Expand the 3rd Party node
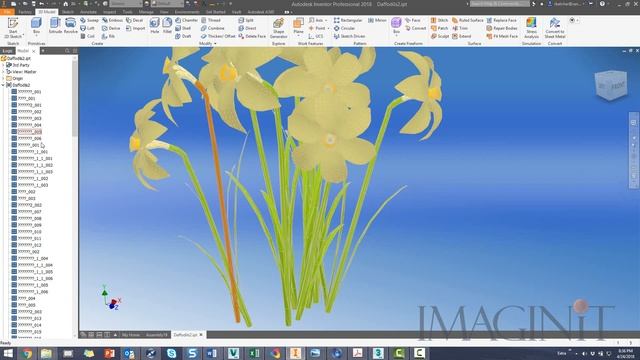Viewport: 640px width, 360px height. 3,65
